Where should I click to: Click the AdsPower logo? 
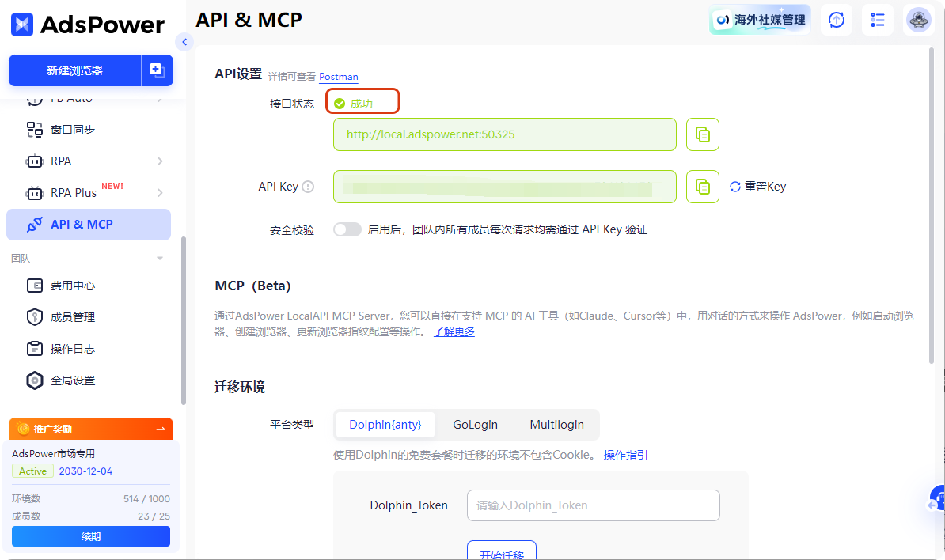[87, 25]
